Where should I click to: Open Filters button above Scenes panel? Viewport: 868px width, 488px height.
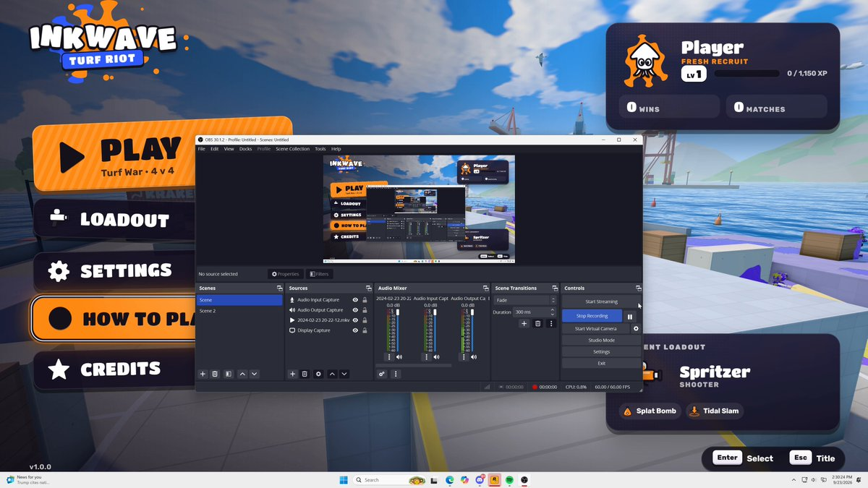click(319, 274)
